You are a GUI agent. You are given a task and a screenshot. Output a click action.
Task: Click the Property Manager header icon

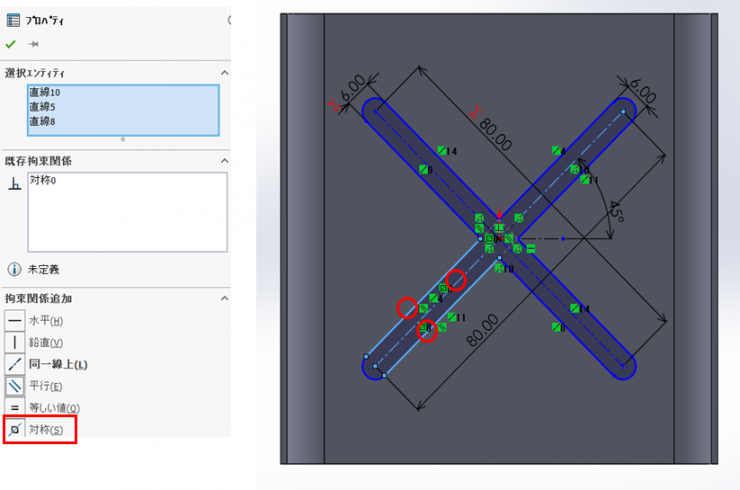tap(13, 19)
